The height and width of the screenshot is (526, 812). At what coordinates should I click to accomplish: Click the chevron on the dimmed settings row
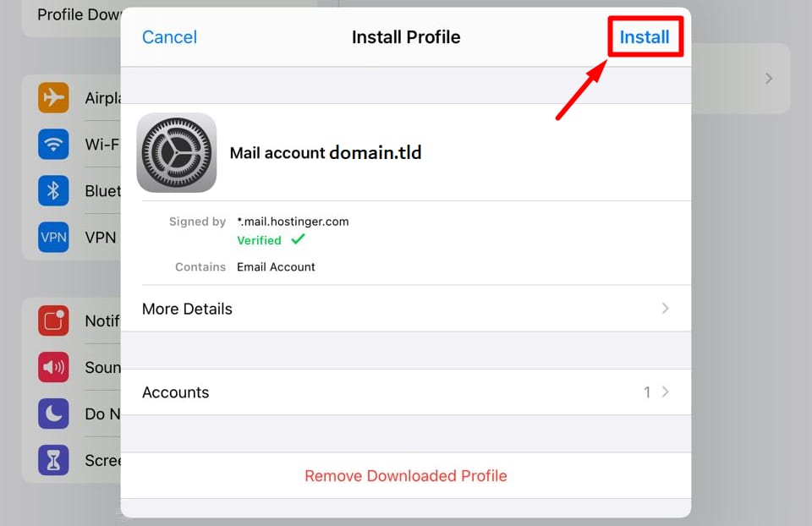point(768,78)
